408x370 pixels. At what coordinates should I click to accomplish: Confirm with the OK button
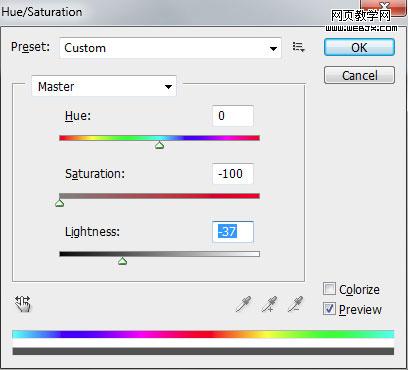[359, 47]
